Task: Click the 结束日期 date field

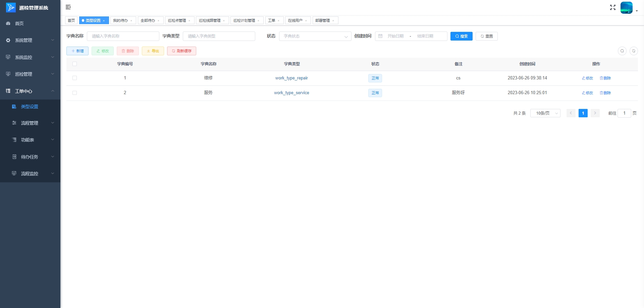Action: [x=425, y=36]
